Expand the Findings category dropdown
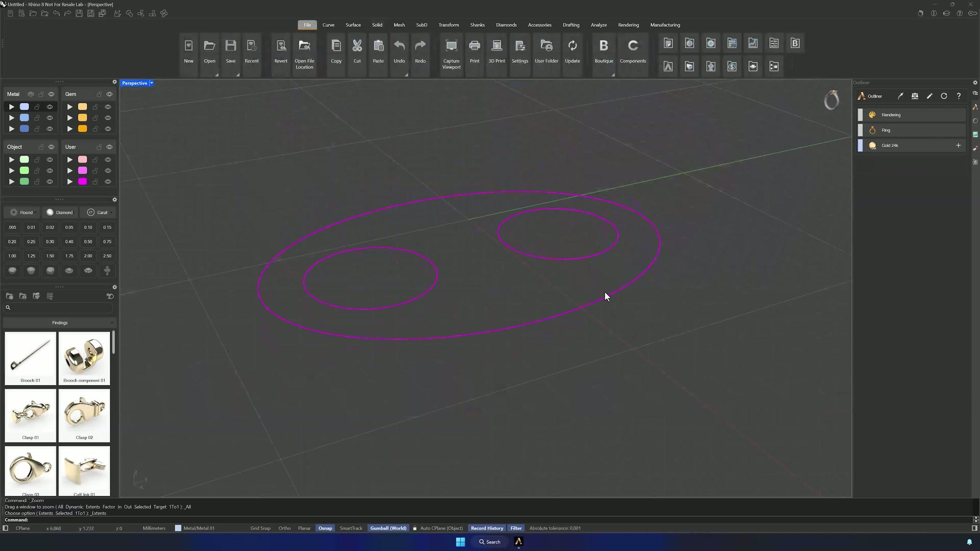Screen dimensions: 980x551 60,323
